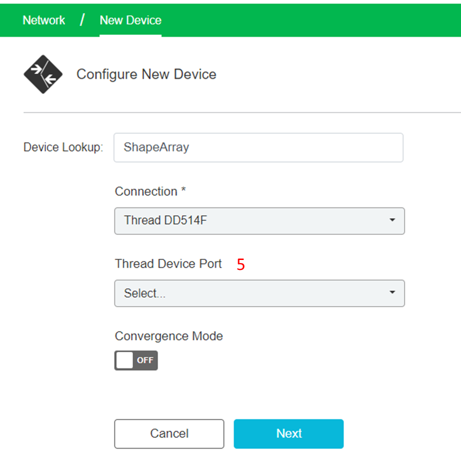Focus the Device Lookup field containing ShapeArray
The width and height of the screenshot is (461, 476).
[258, 147]
